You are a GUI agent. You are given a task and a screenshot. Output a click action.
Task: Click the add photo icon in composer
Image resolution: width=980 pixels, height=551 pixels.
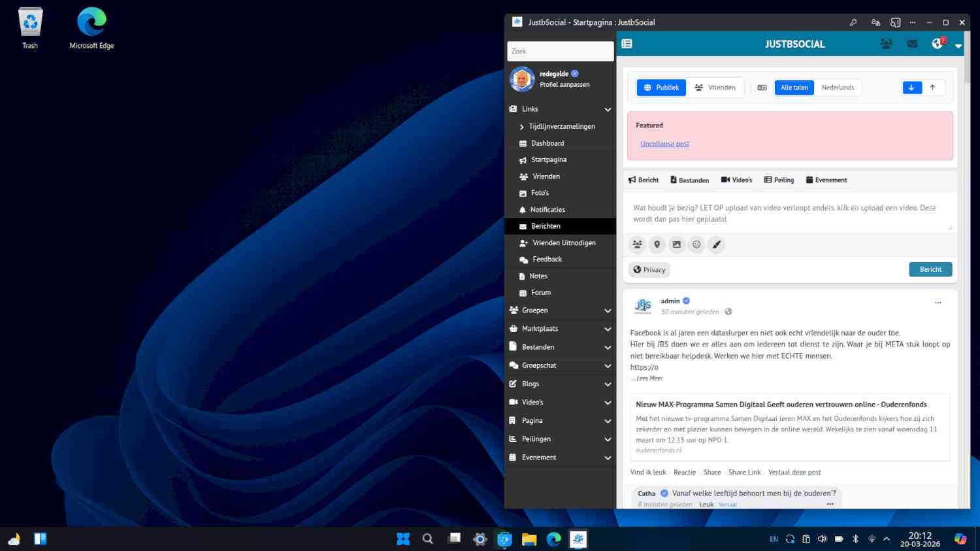tap(677, 244)
